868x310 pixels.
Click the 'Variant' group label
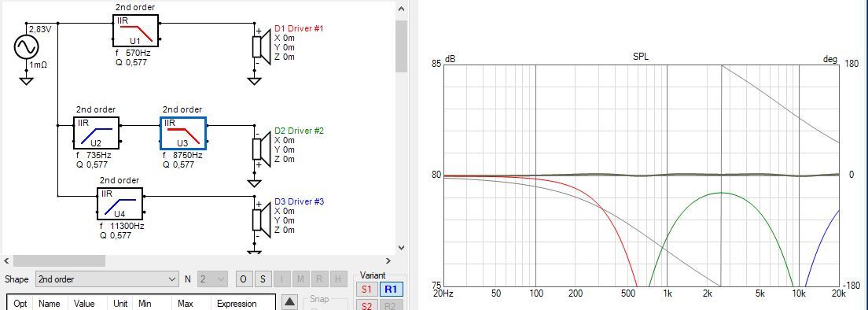tap(373, 275)
